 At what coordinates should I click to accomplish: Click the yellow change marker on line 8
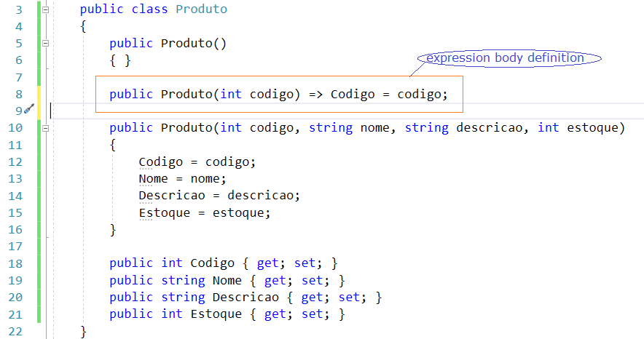38,94
